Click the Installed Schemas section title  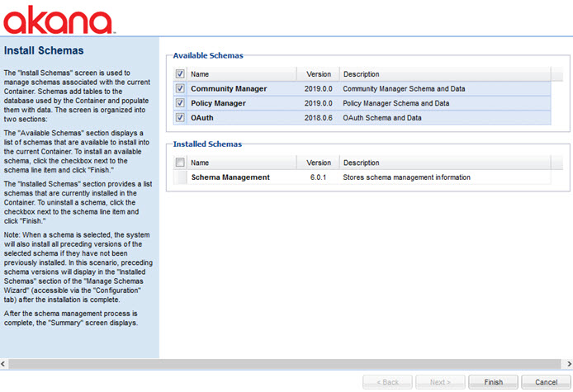point(207,144)
